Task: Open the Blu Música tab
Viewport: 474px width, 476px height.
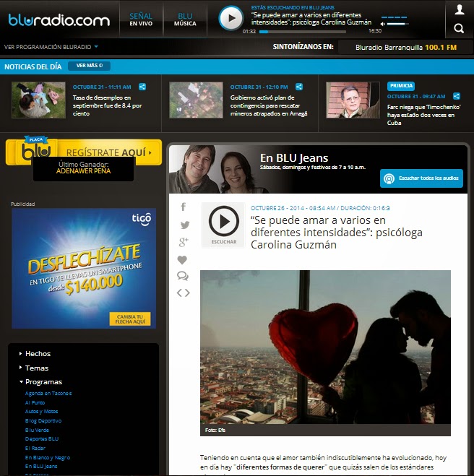Action: 185,19
